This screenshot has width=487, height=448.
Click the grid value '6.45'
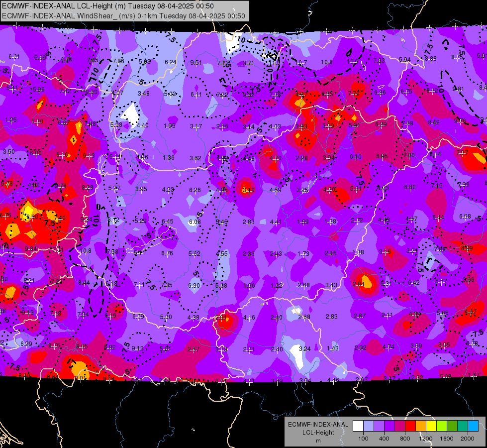(168, 222)
